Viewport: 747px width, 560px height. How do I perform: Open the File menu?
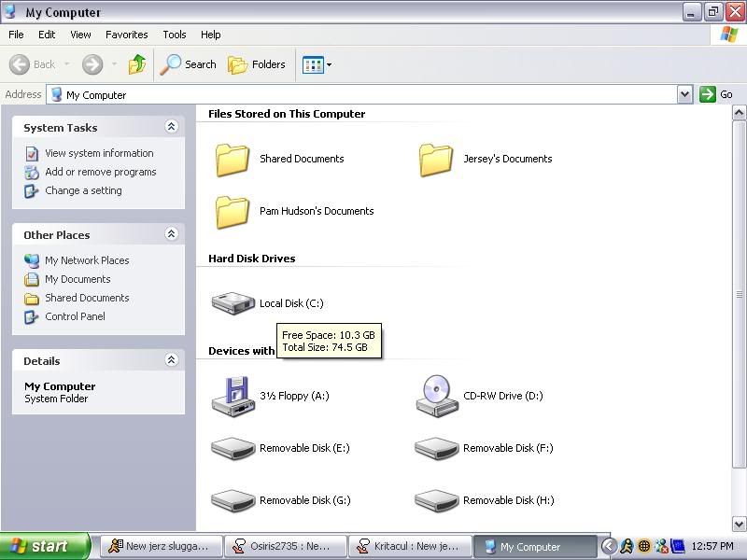coord(16,35)
